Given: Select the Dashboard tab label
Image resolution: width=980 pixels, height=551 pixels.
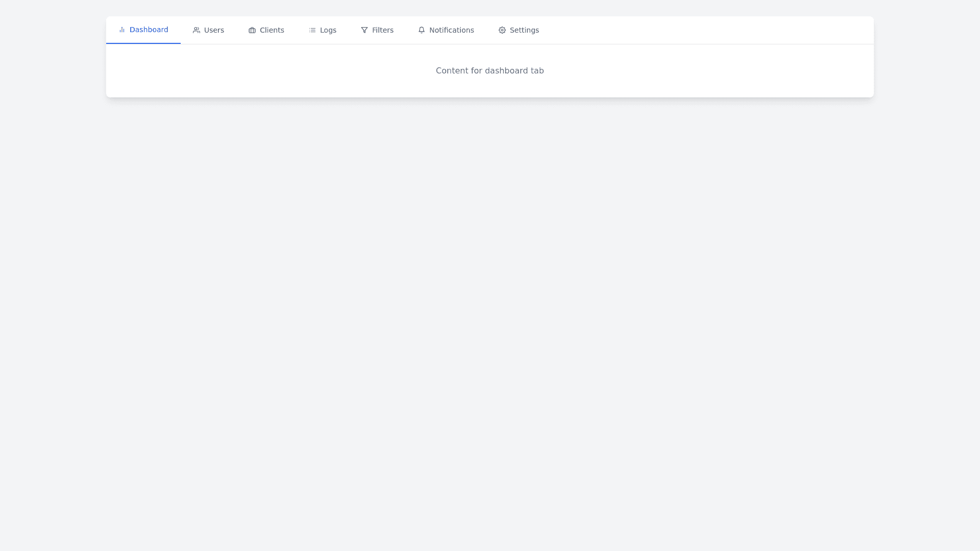Looking at the screenshot, I should (149, 30).
